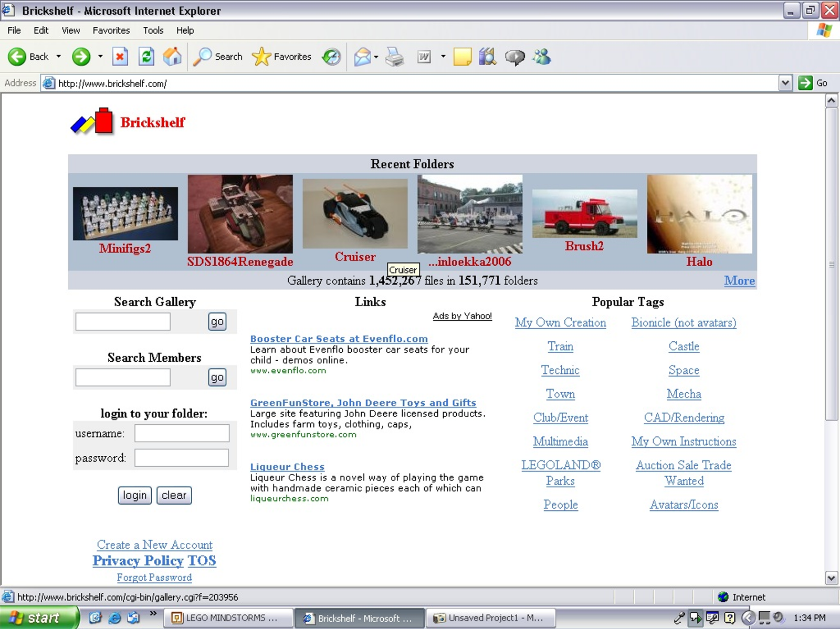
Task: Click the Create a New Account link
Action: (x=154, y=545)
